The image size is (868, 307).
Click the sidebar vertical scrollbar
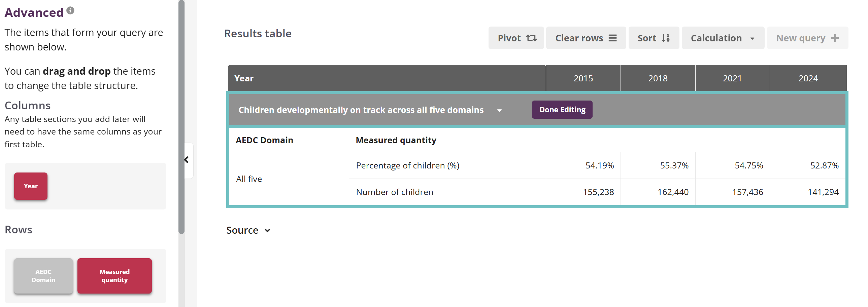tap(181, 118)
